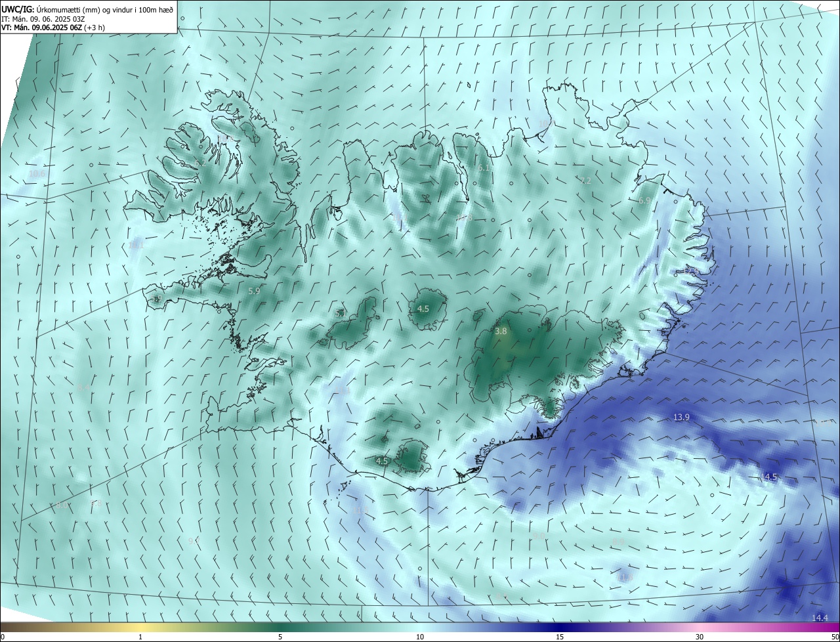This screenshot has height=642, width=840.
Task: Click the 10.6 value label on the map
Action: tap(37, 174)
